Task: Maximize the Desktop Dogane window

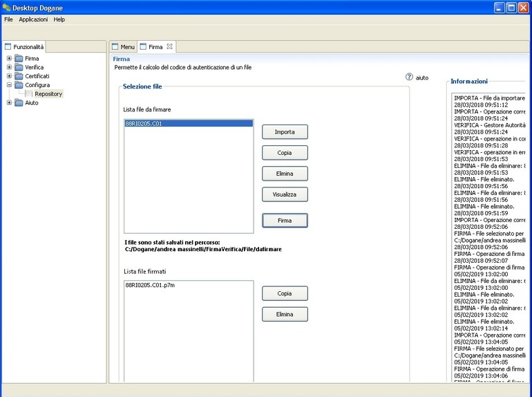Action: [511, 8]
